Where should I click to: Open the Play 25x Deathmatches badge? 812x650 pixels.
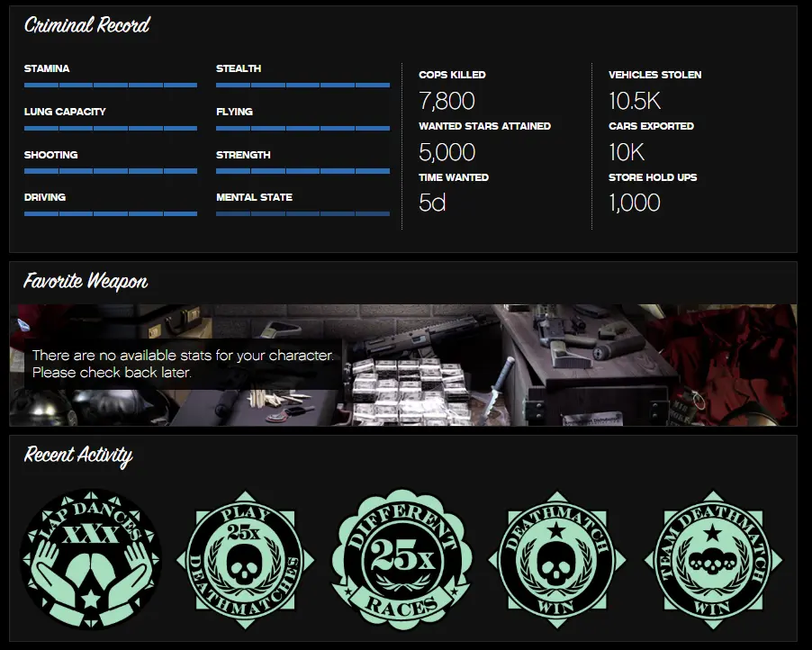245,559
